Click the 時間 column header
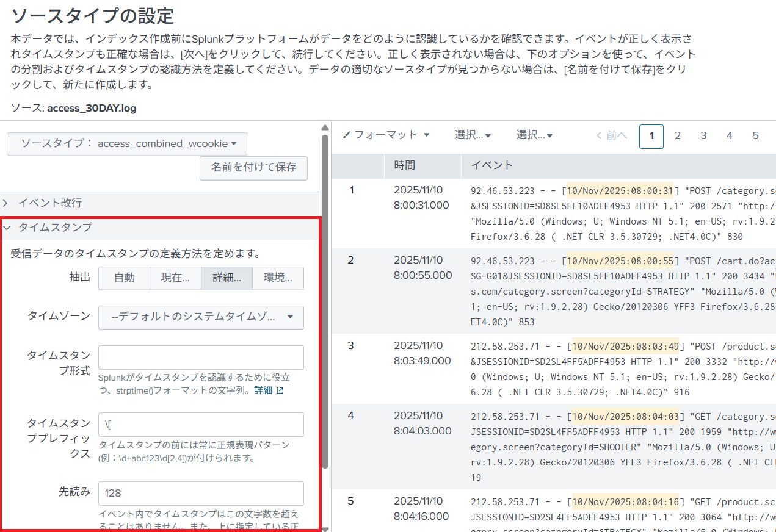The height and width of the screenshot is (532, 776). 405,165
